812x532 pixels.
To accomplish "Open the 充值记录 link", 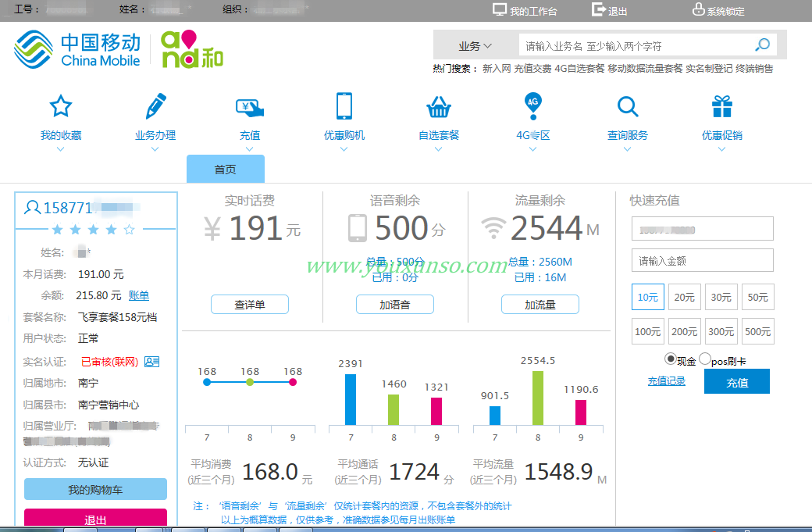I will 667,381.
